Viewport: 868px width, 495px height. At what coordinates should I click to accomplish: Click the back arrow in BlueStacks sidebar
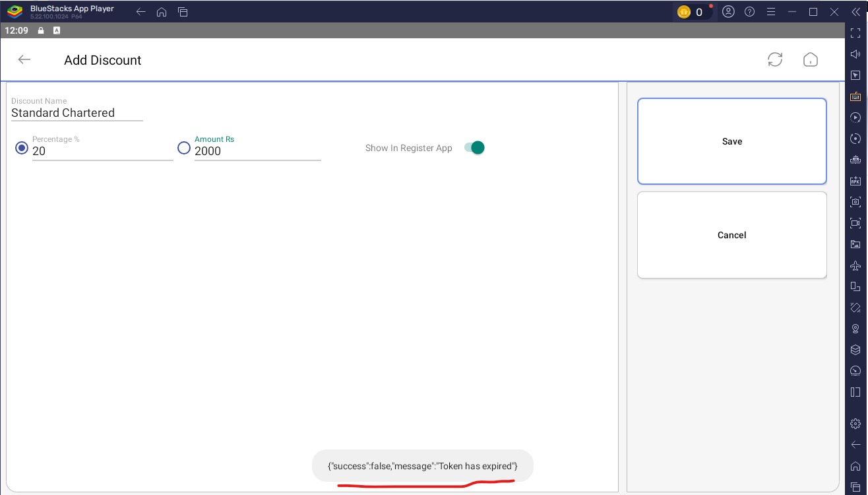(855, 445)
